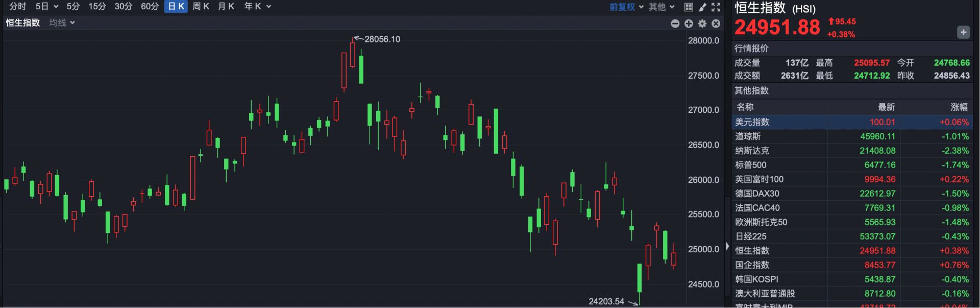Image resolution: width=980 pixels, height=308 pixels.
Task: Sort list by 名称 column header
Action: 745,107
